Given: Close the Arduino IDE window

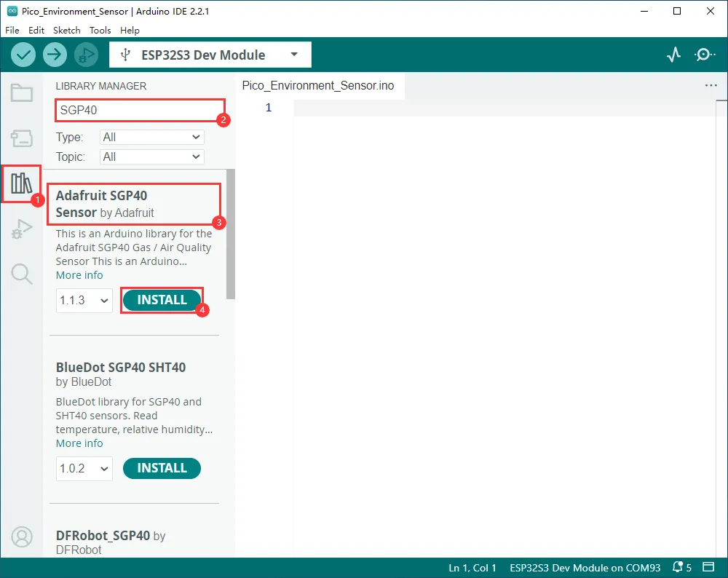Looking at the screenshot, I should [x=711, y=11].
